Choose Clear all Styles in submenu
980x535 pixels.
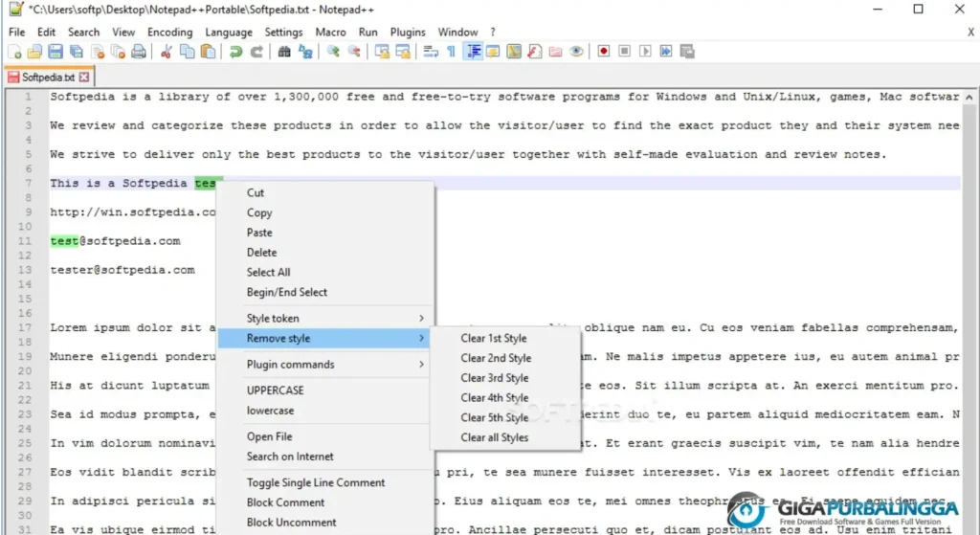click(495, 437)
